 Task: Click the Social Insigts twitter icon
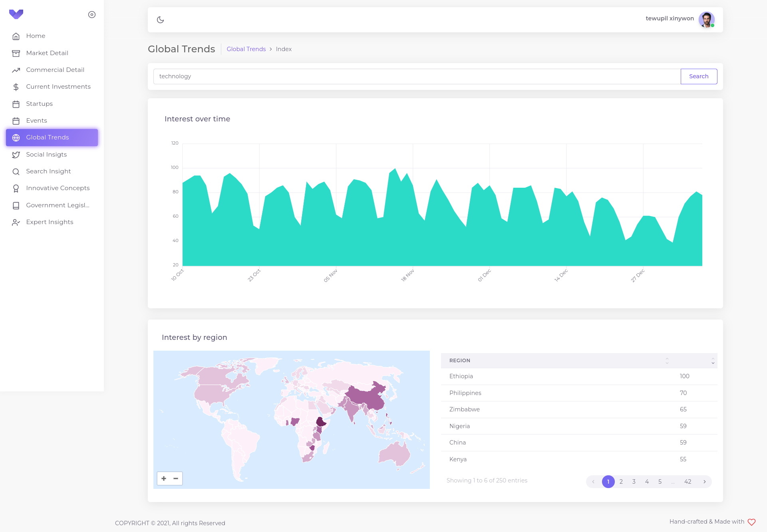point(16,155)
